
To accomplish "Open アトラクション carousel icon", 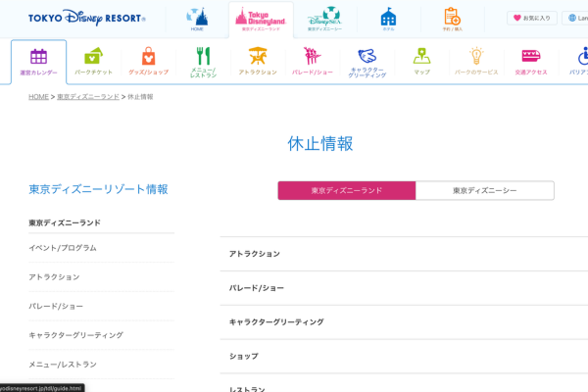I will tap(258, 62).
